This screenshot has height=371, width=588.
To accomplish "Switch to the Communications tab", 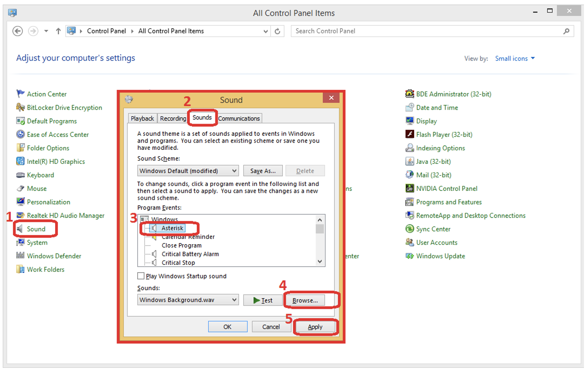I will [238, 118].
